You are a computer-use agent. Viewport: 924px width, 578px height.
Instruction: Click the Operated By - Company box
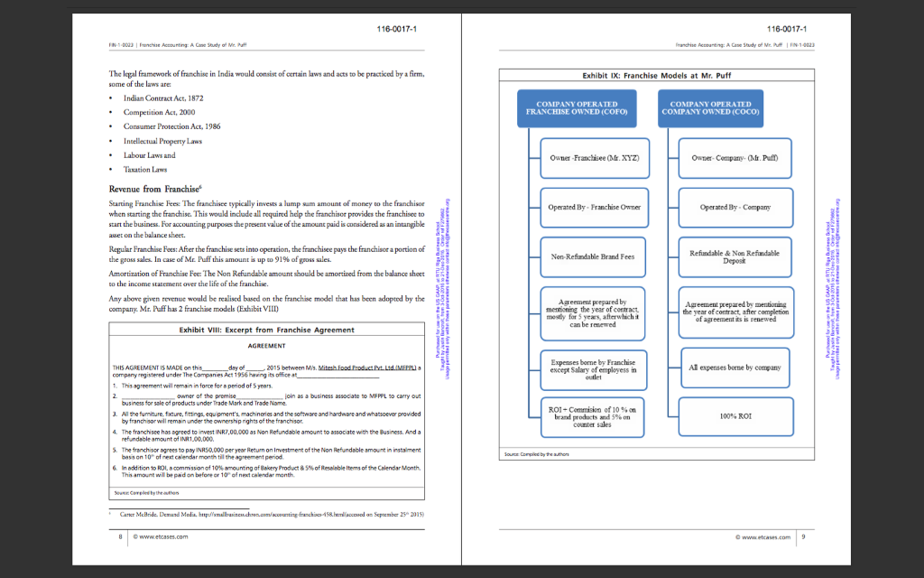(734, 208)
